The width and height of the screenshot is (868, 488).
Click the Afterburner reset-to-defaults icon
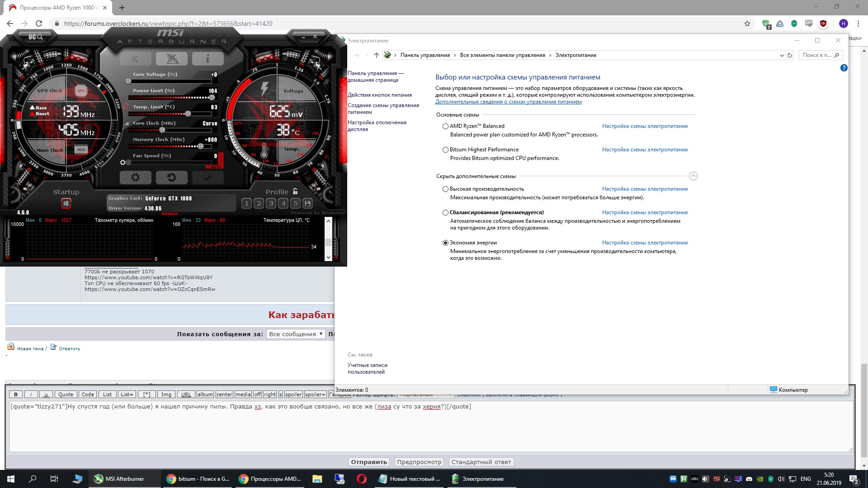[x=171, y=178]
